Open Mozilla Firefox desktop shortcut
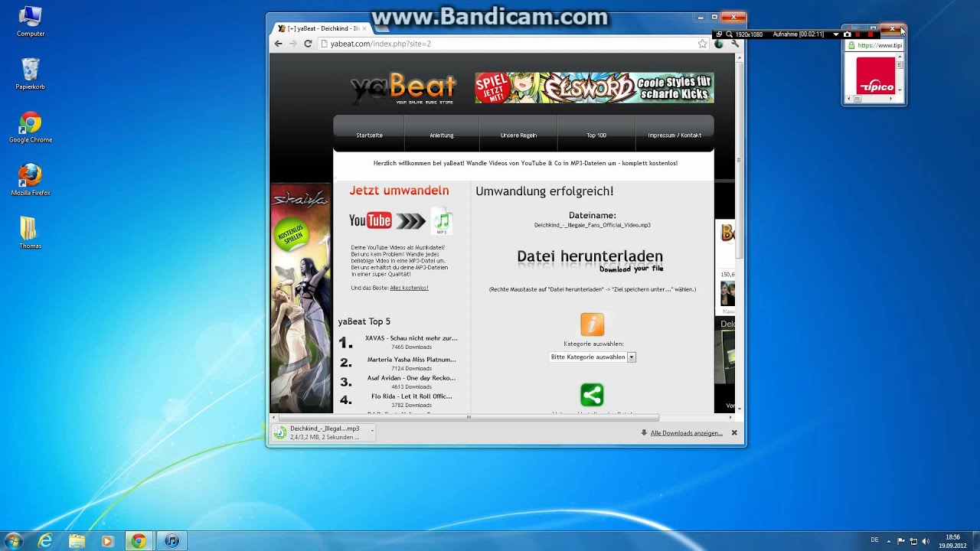The height and width of the screenshot is (551, 980). [31, 180]
